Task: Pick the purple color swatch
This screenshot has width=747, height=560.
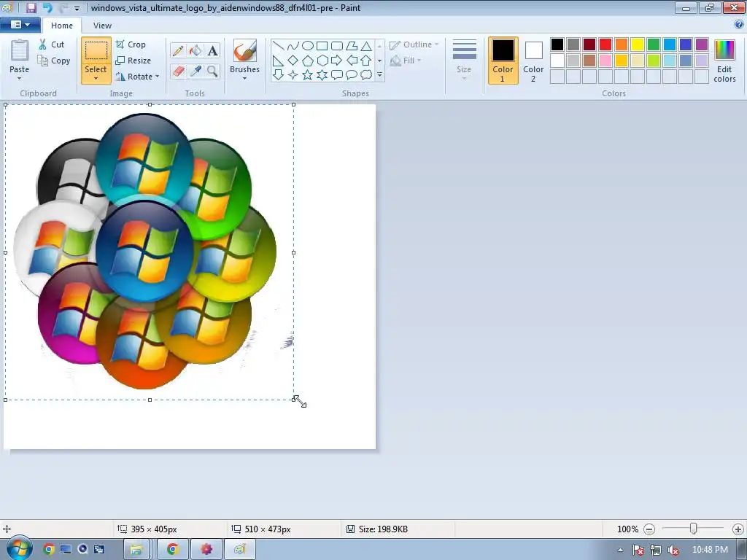Action: 702,44
